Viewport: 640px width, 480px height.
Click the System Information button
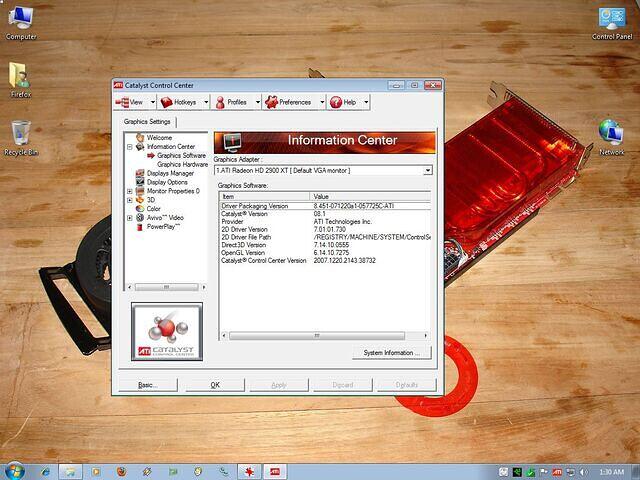pyautogui.click(x=391, y=353)
